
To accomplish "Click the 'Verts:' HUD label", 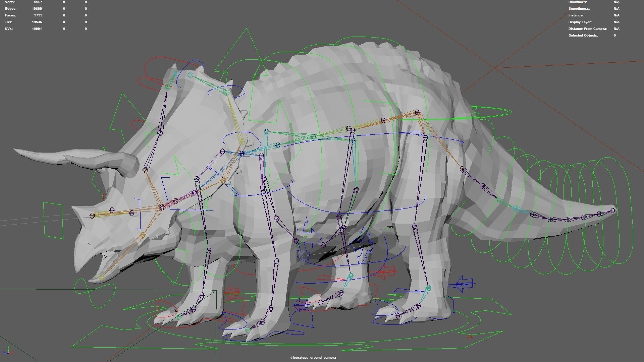I will (10, 2).
